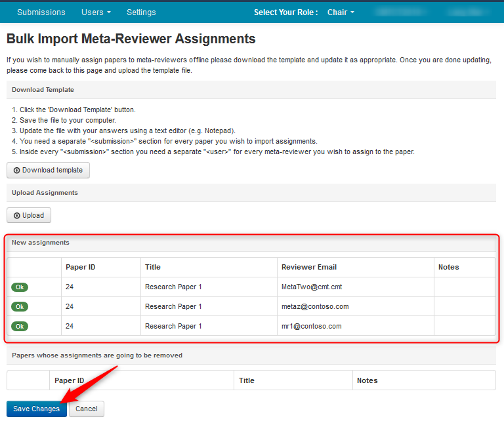This screenshot has width=504, height=425.
Task: Click Paper ID 24 in mr1@contoso.com row
Action: tap(70, 326)
